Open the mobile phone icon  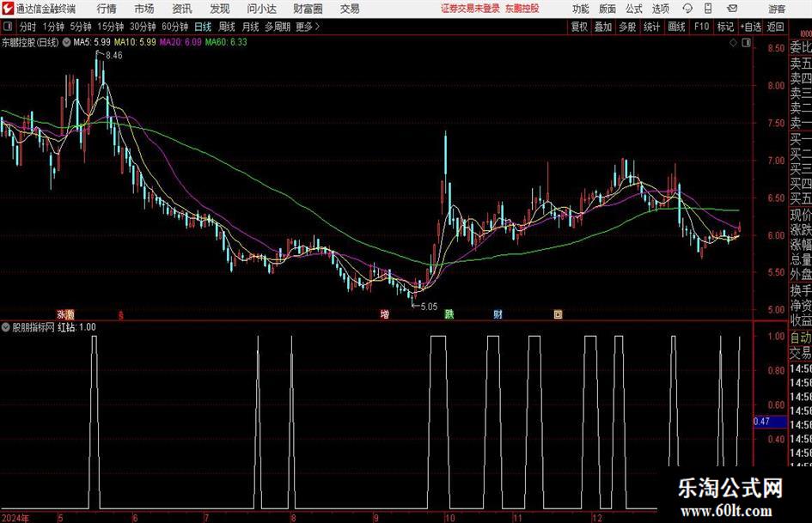point(708,9)
